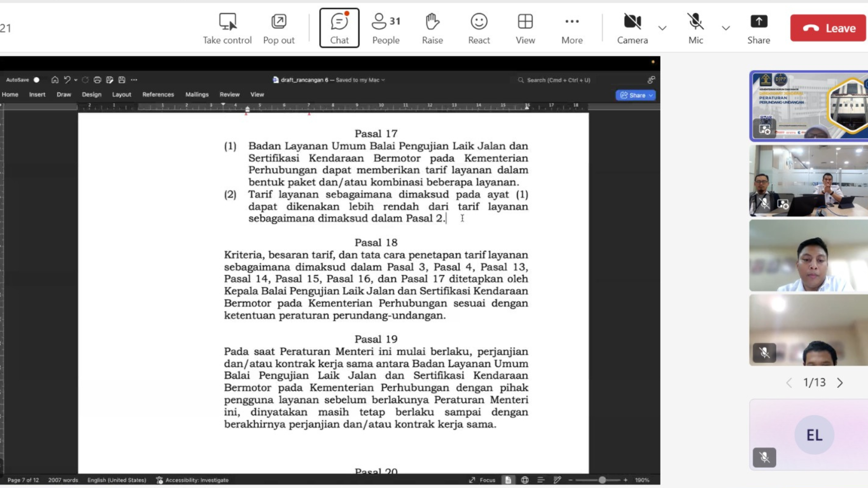Select Draft view icon
Image resolution: width=868 pixels, height=488 pixels.
coord(557,480)
